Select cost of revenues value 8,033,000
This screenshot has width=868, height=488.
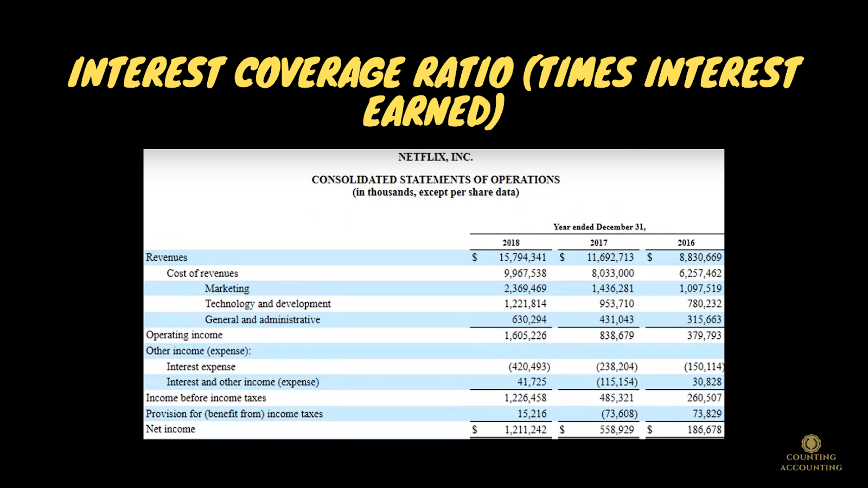[x=612, y=273]
